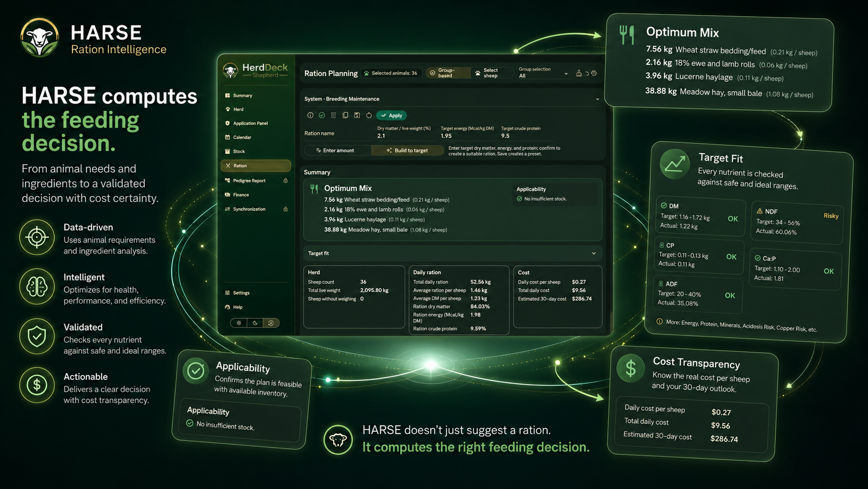Switch to dark theme with moon toggle
The width and height of the screenshot is (868, 489).
(255, 323)
